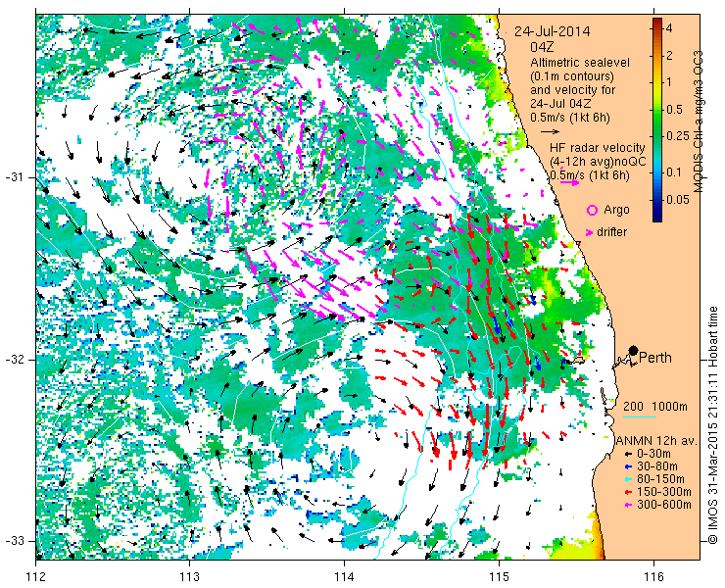The width and height of the screenshot is (725, 588).
Task: Click the magenta HF radar scale arrow
Action: (x=569, y=182)
